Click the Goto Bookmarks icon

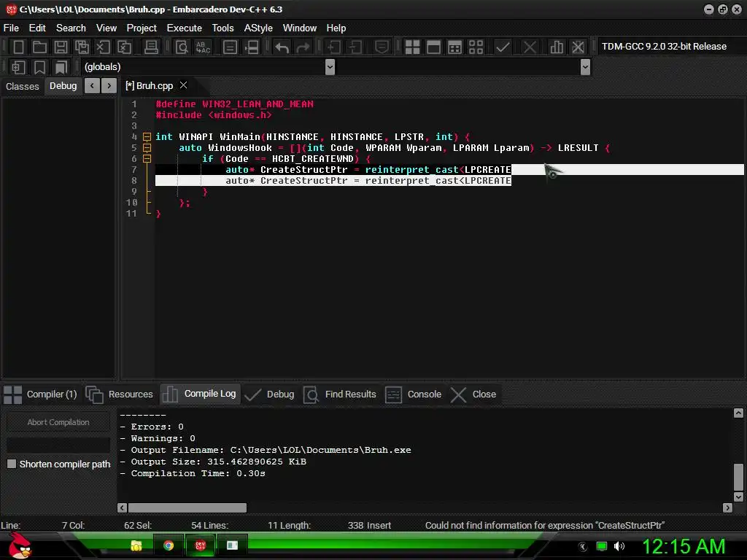point(61,67)
